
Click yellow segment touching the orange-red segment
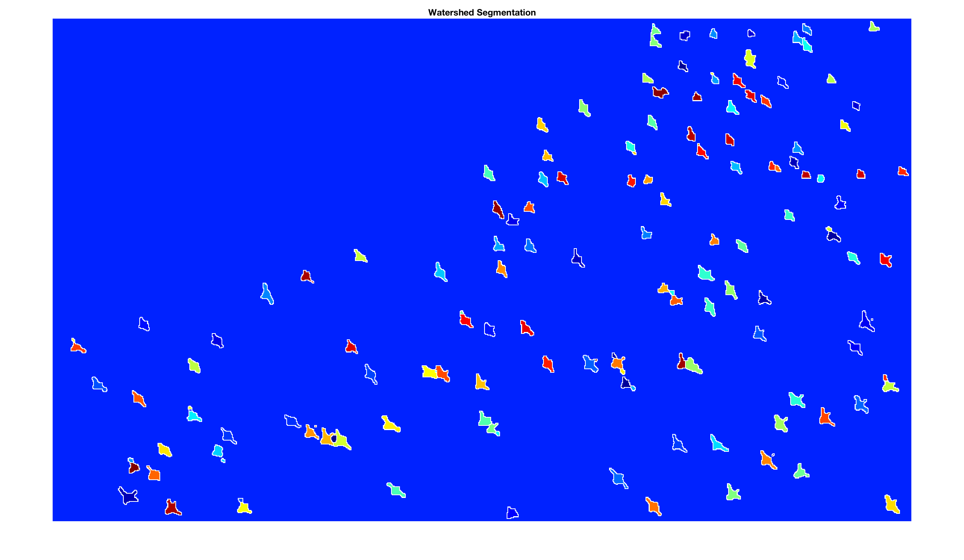[x=429, y=372]
